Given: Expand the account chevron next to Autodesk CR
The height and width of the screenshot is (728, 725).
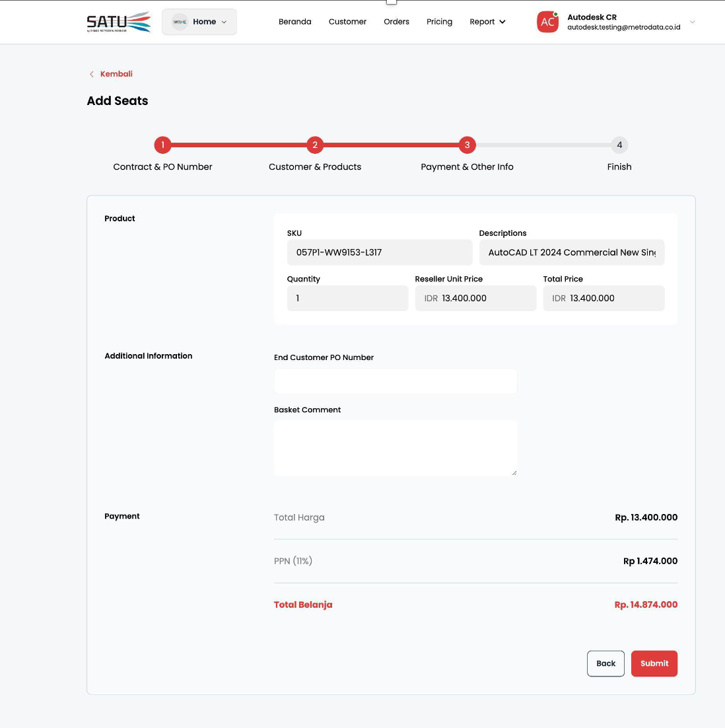Looking at the screenshot, I should 692,22.
